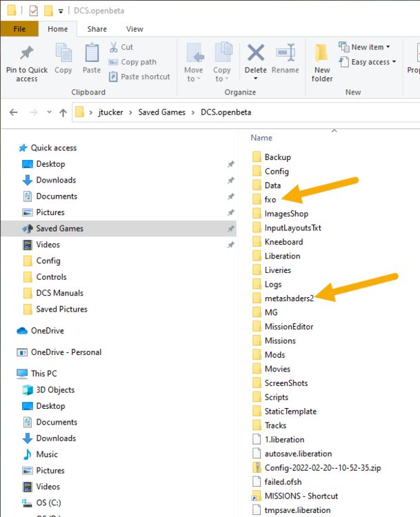The width and height of the screenshot is (420, 517).
Task: Open the Copy to menu
Action: [x=221, y=62]
